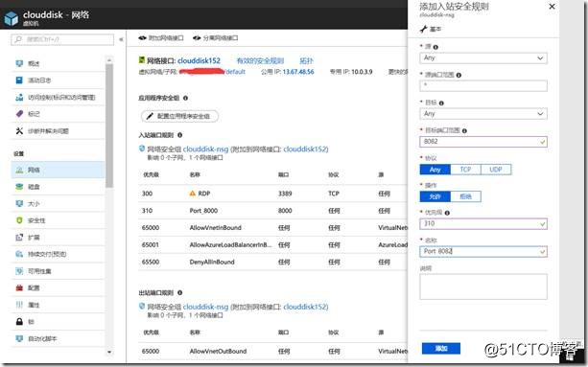Viewport: 588px width, 367px height.
Task: Open the 可用性集 availability set item
Action: coord(59,271)
